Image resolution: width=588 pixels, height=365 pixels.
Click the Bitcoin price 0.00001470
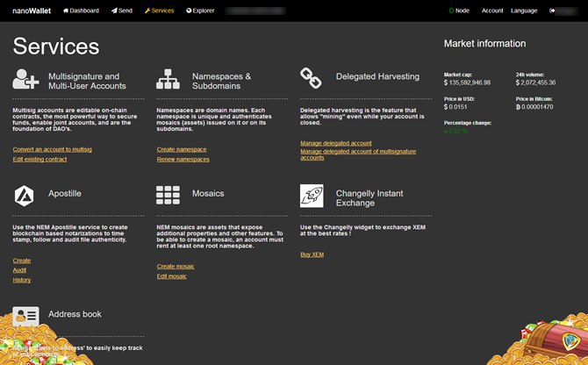[534, 107]
